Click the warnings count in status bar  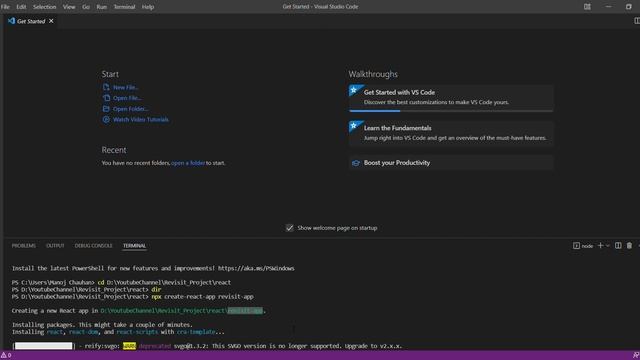6,355
